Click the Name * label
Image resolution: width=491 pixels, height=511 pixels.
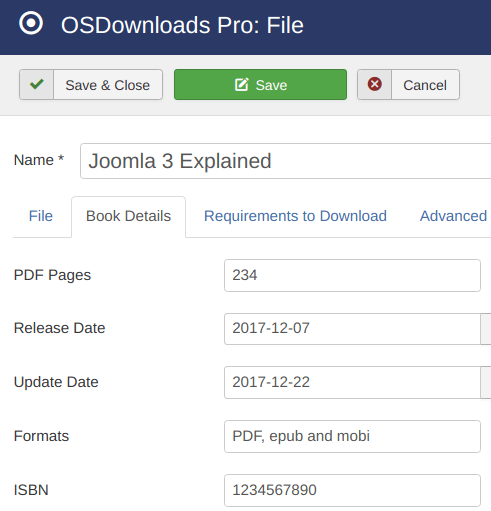click(39, 160)
